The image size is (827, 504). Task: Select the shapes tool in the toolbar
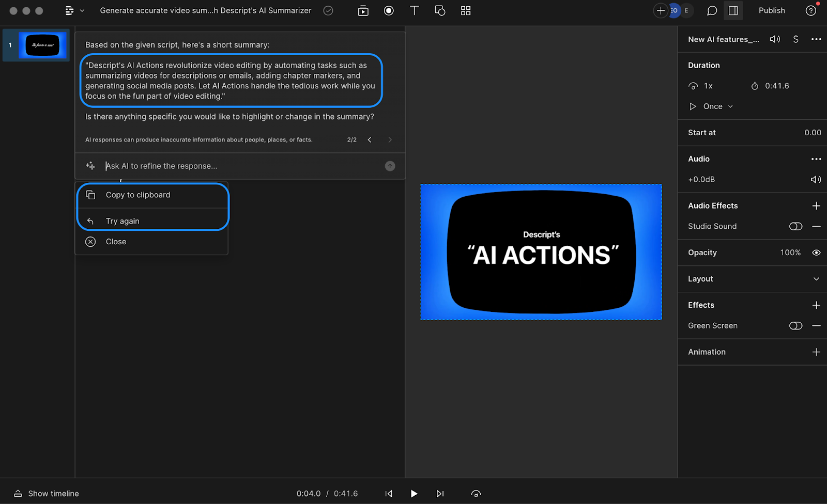click(x=440, y=10)
